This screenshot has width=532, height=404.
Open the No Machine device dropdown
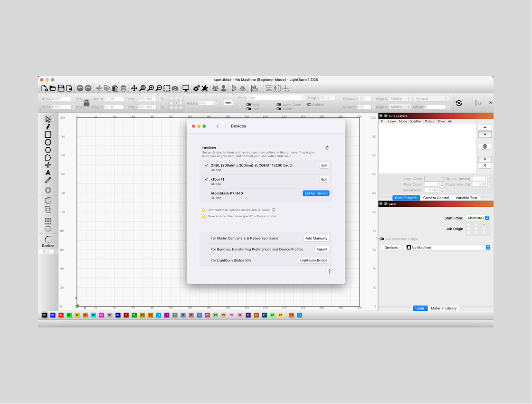pos(448,248)
